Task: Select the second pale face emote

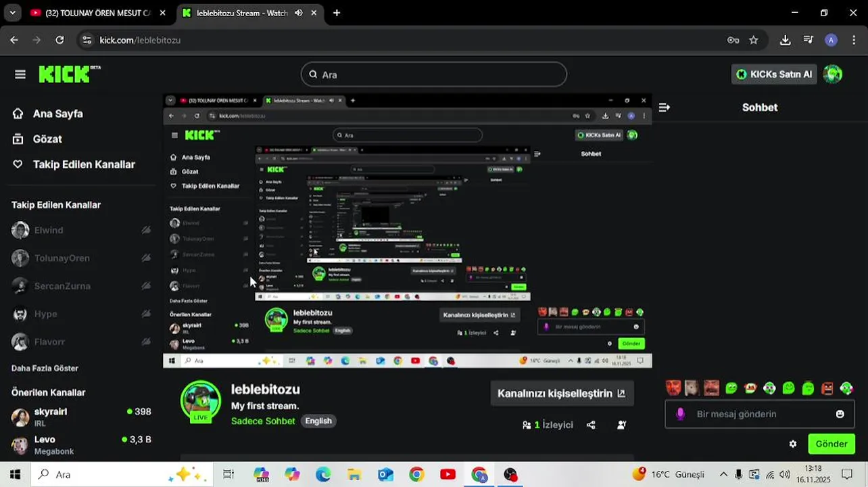Action: coord(692,388)
